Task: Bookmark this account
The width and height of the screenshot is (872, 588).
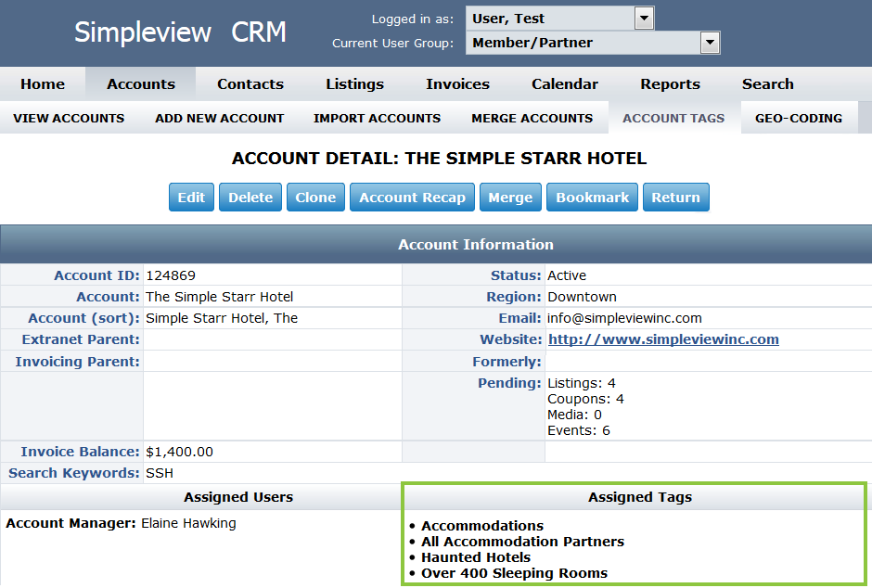Action: click(592, 198)
